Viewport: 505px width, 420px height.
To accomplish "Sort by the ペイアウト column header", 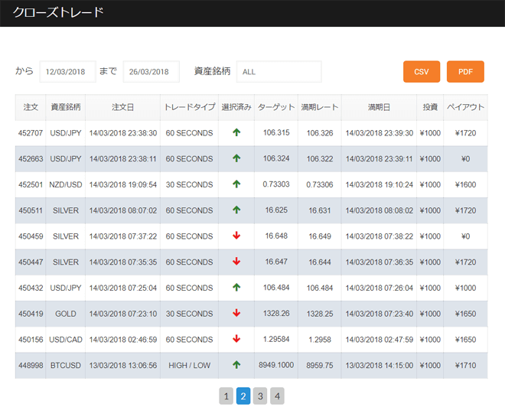I will [465, 107].
